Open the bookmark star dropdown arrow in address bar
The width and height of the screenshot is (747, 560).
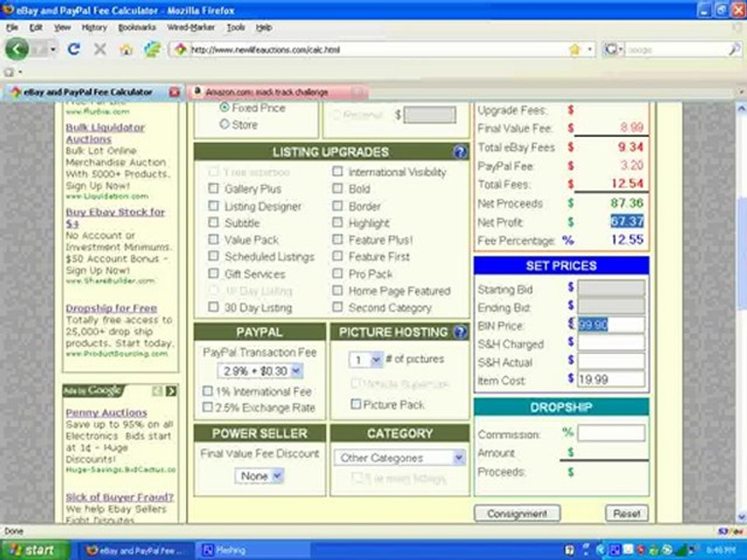coord(589,50)
